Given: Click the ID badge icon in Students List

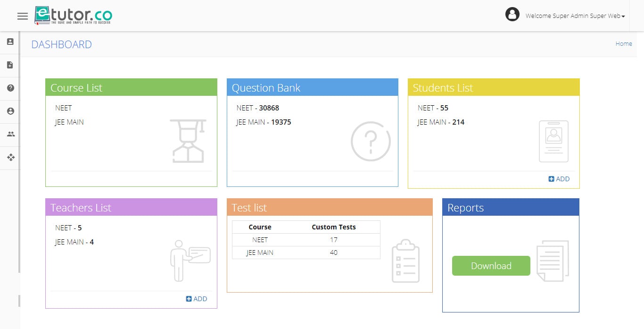Looking at the screenshot, I should 553,141.
